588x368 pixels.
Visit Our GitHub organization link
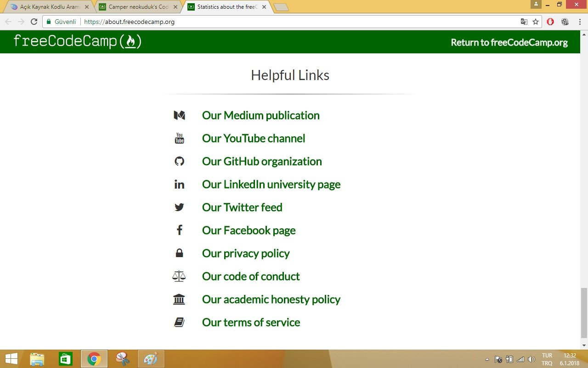262,161
